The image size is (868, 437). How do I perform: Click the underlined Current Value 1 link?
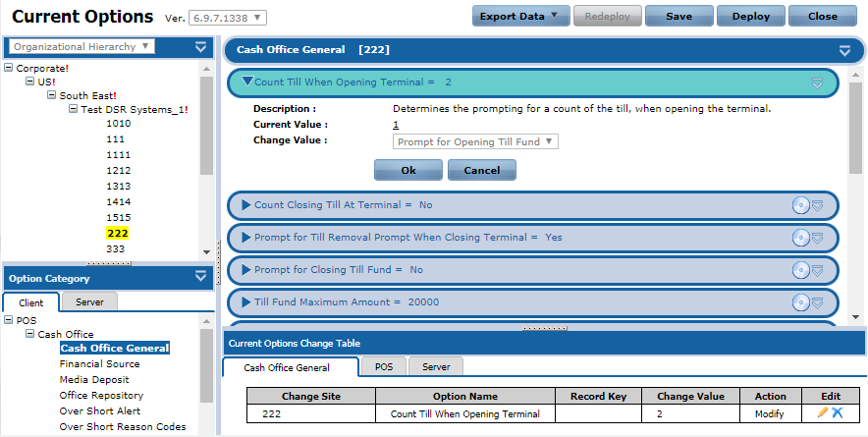tap(396, 124)
